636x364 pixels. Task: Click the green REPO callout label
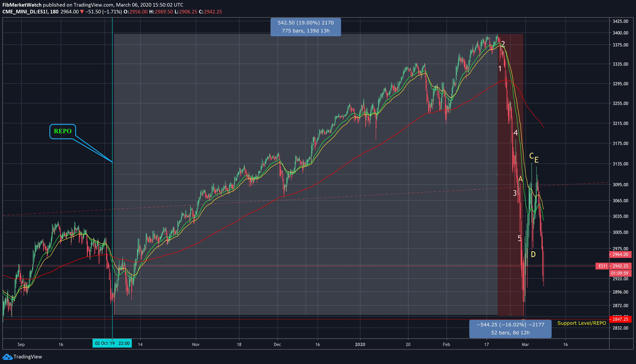coord(63,131)
